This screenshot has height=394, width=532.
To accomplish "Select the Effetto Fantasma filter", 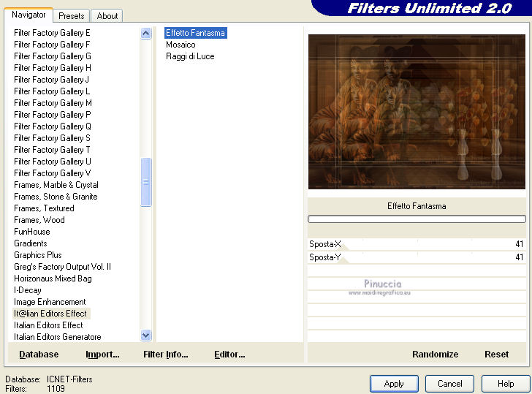I will click(195, 33).
